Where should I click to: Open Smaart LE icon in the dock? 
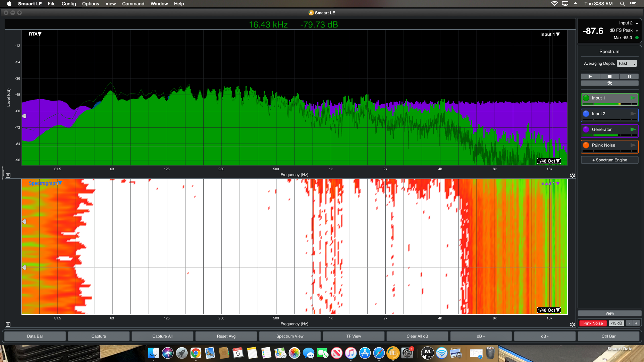[393, 353]
